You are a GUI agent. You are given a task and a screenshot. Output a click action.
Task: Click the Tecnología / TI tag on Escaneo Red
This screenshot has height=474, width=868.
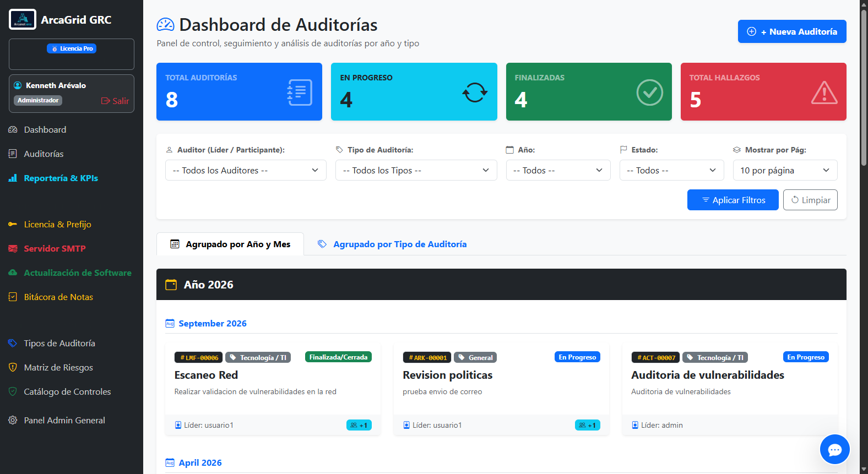pyautogui.click(x=258, y=358)
